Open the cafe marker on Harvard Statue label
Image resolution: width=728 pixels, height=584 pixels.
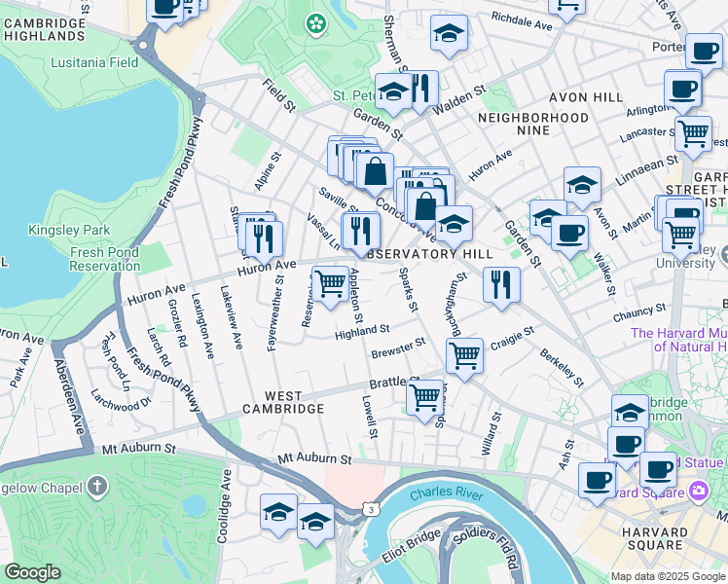pos(658,470)
